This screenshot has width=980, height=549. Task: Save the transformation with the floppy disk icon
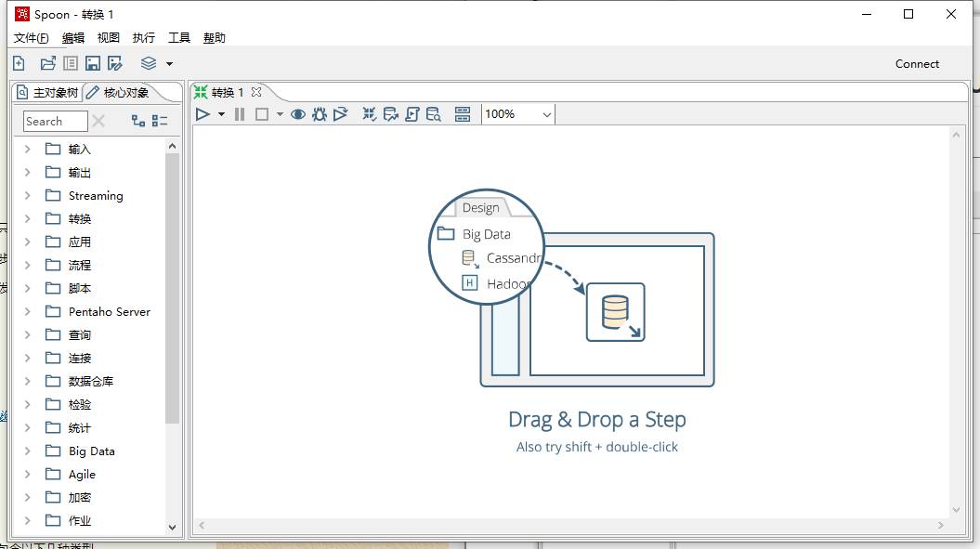click(93, 63)
